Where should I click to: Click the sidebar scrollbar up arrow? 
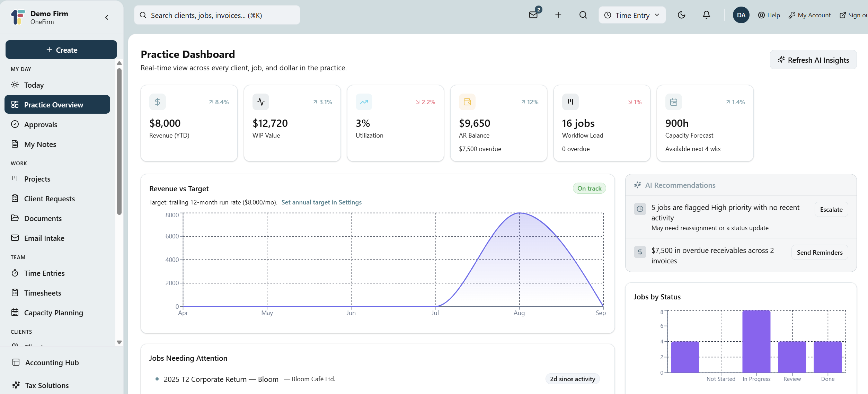(x=119, y=63)
